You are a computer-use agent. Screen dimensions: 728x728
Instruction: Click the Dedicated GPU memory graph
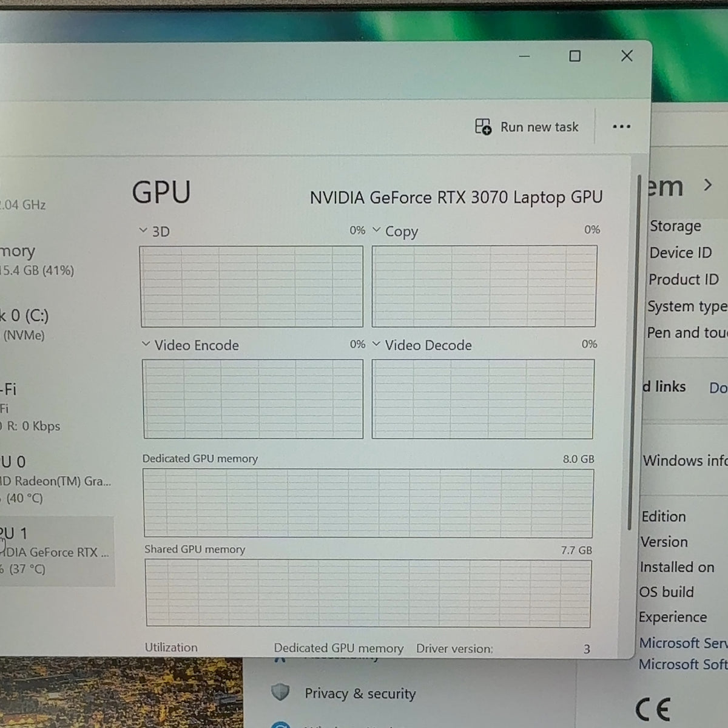(368, 503)
